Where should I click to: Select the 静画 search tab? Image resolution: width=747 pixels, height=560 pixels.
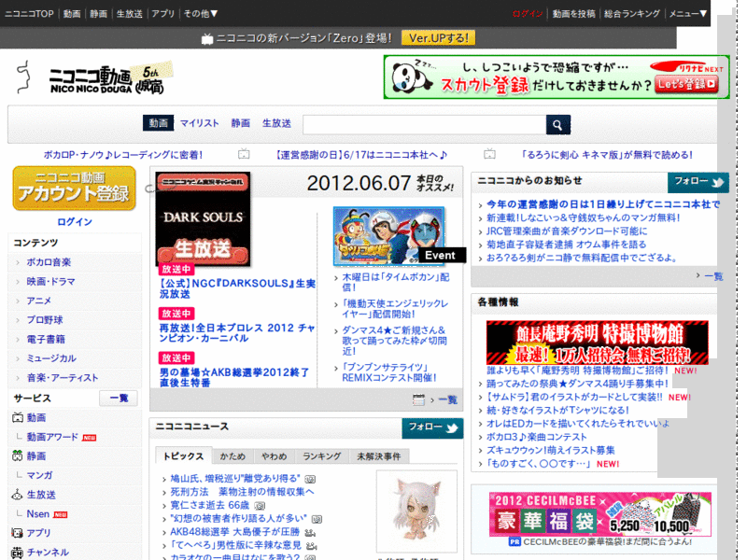241,123
